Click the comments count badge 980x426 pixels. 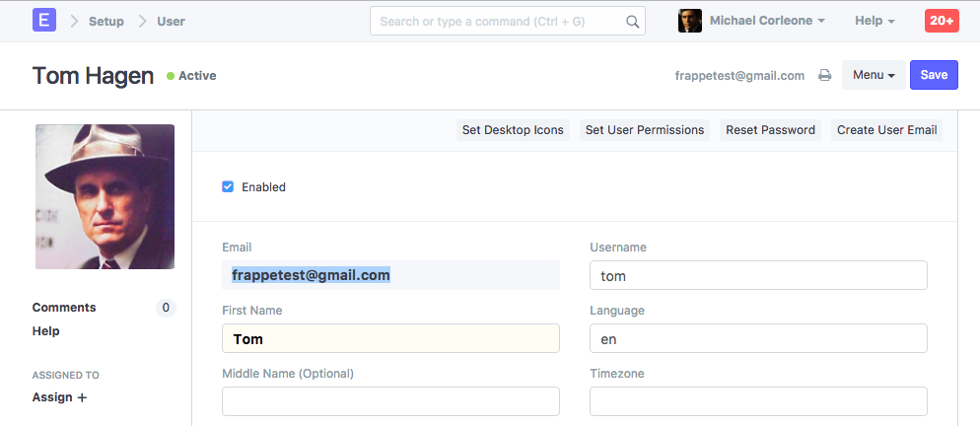pos(166,308)
